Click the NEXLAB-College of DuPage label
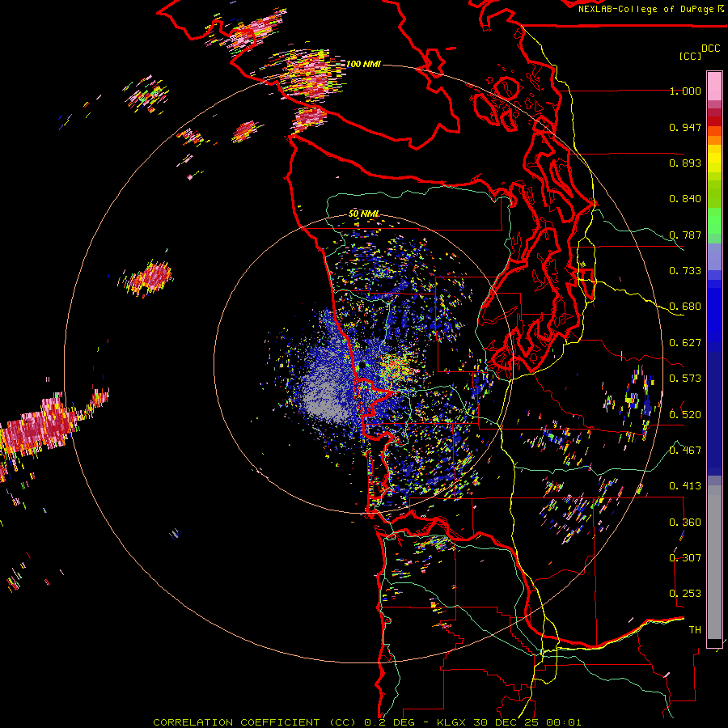728x728 pixels. (x=645, y=9)
